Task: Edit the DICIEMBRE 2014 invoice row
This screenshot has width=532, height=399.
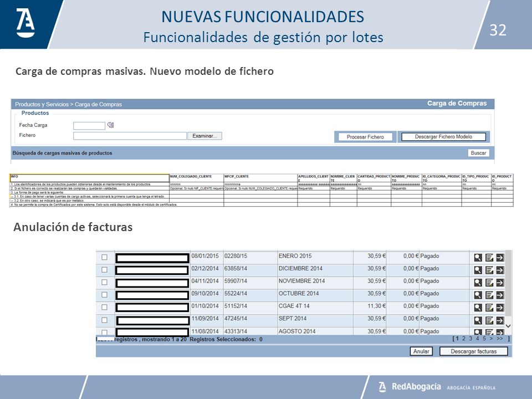Action: click(489, 270)
